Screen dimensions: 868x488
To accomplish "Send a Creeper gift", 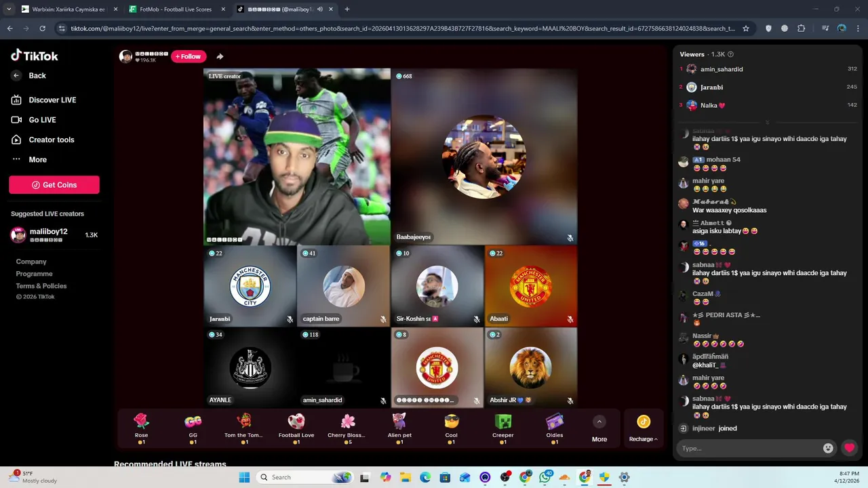I will coord(503,428).
